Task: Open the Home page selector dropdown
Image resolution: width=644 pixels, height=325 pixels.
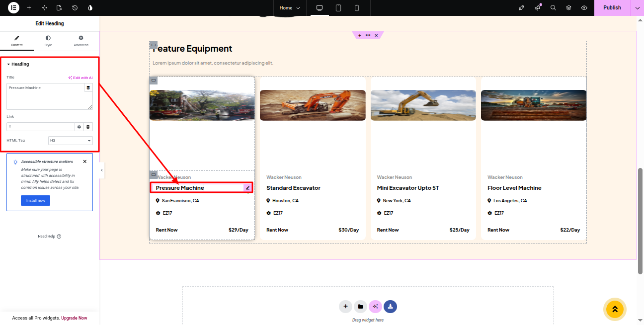Action: click(x=290, y=8)
